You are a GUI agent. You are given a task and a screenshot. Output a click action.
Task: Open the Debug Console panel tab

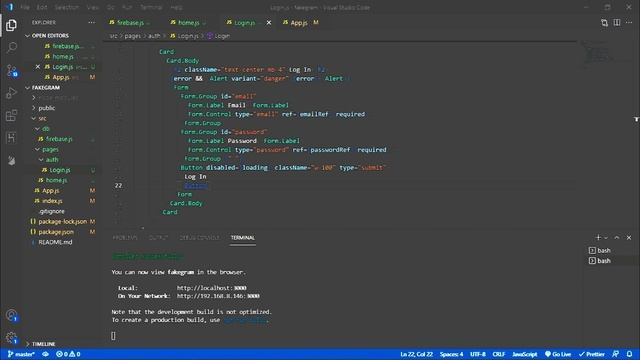[200, 238]
